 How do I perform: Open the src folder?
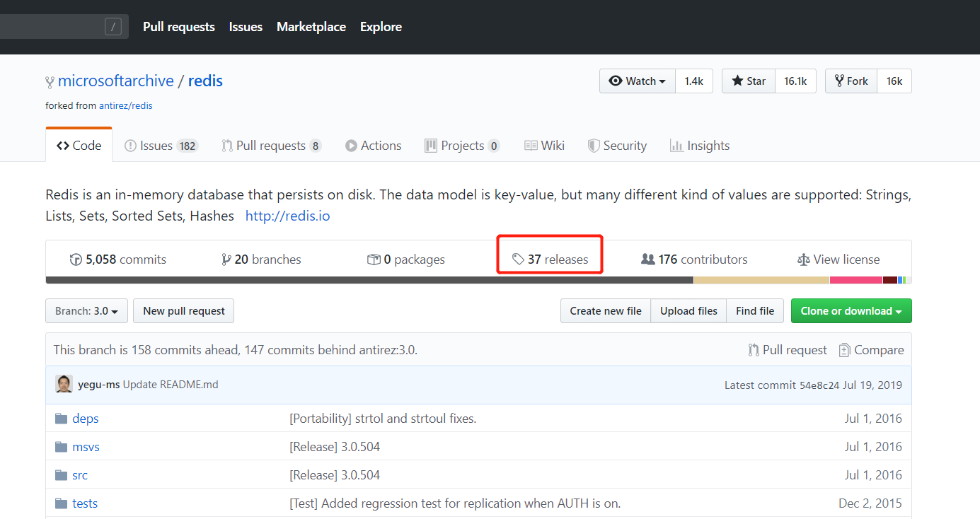point(80,475)
